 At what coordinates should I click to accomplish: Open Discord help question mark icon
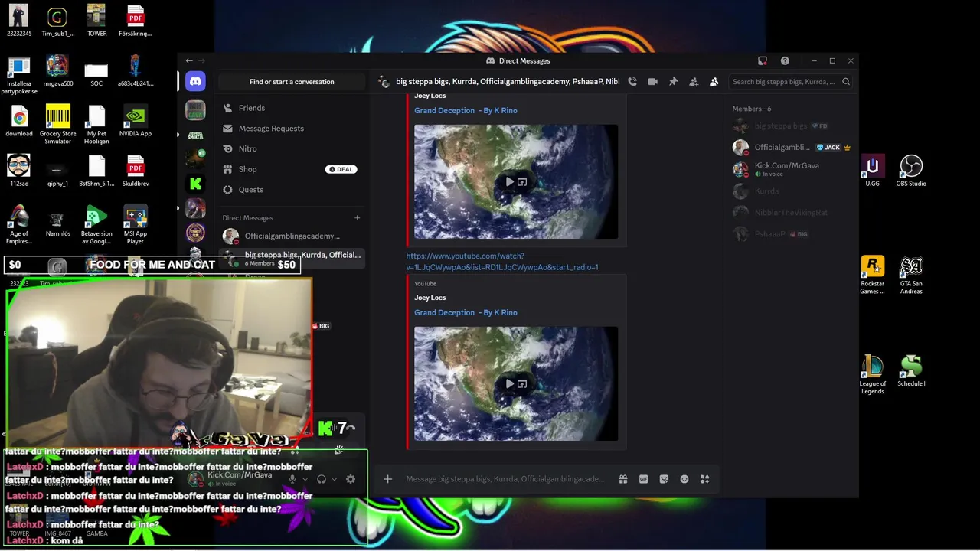click(785, 60)
